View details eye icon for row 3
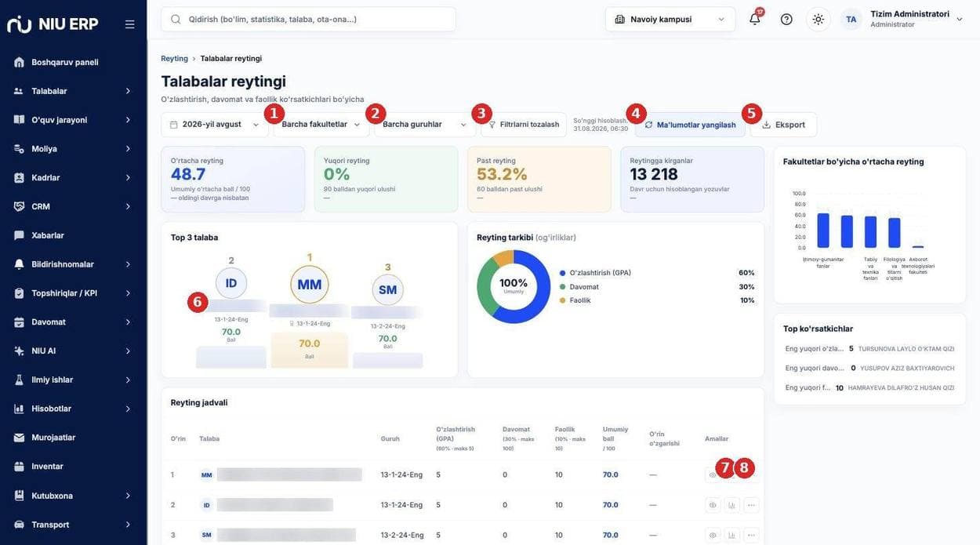Viewport: 980px width, 545px height. tap(713, 535)
